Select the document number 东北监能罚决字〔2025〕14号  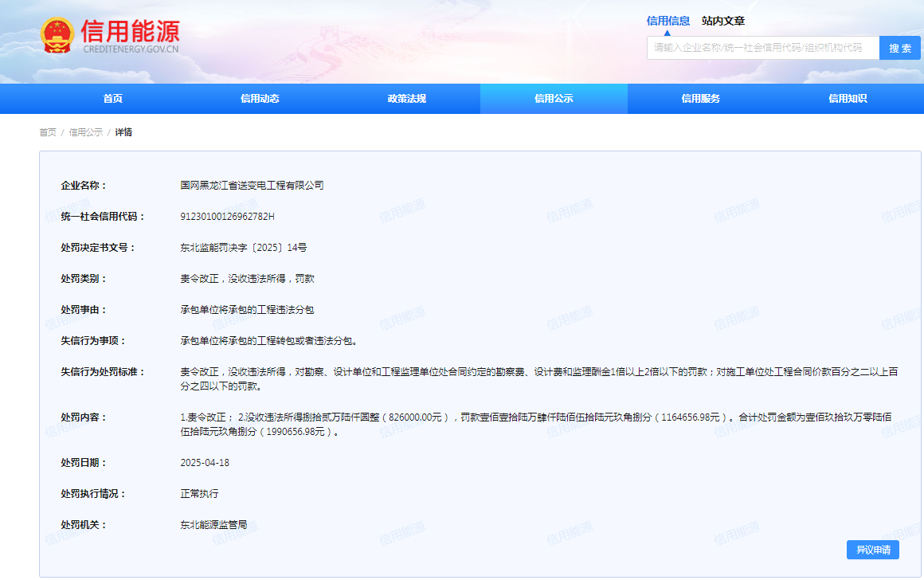click(x=244, y=248)
